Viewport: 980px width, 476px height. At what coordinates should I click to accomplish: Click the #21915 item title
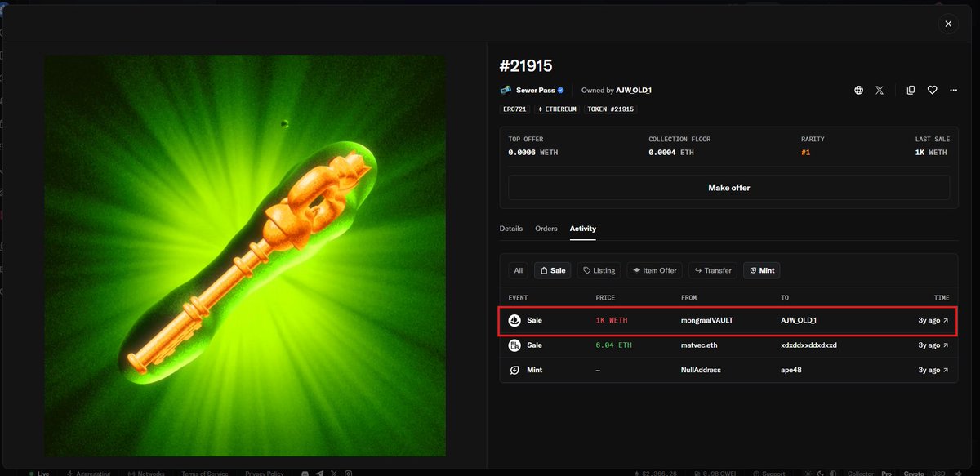[x=526, y=66]
